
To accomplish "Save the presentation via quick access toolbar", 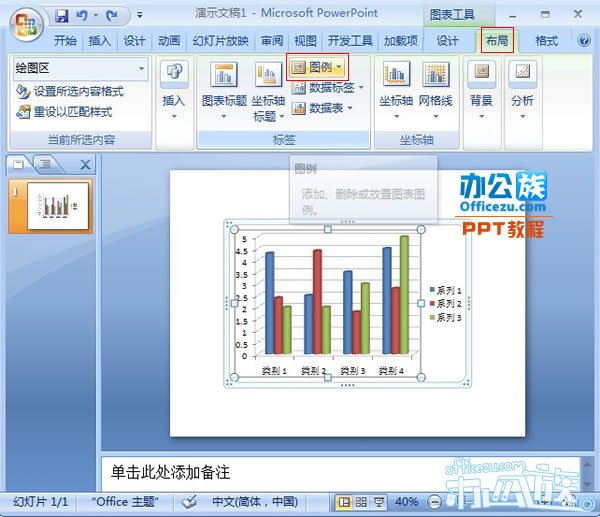I will pyautogui.click(x=62, y=16).
